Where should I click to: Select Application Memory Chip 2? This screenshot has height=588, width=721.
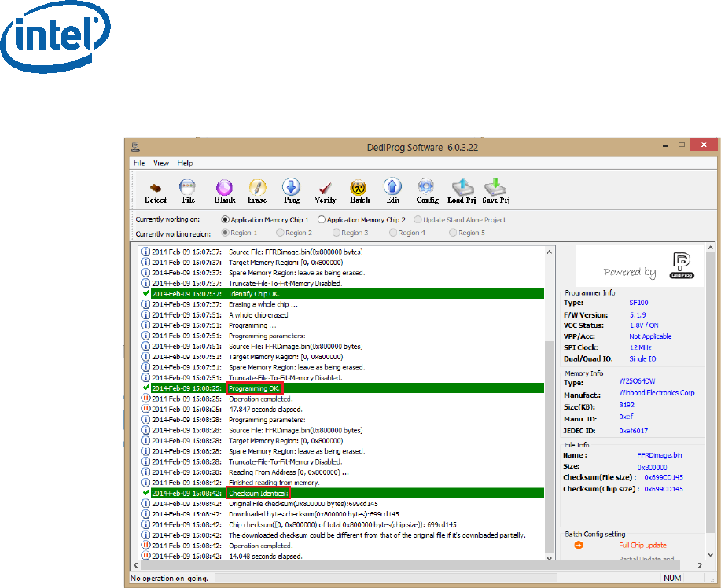point(362,220)
